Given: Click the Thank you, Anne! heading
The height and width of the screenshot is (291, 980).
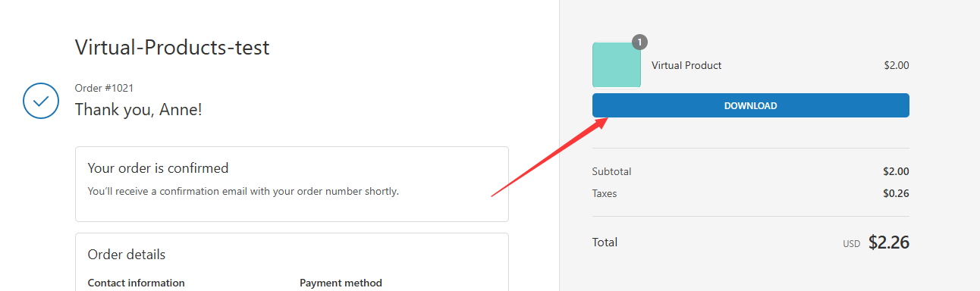Looking at the screenshot, I should pyautogui.click(x=138, y=109).
